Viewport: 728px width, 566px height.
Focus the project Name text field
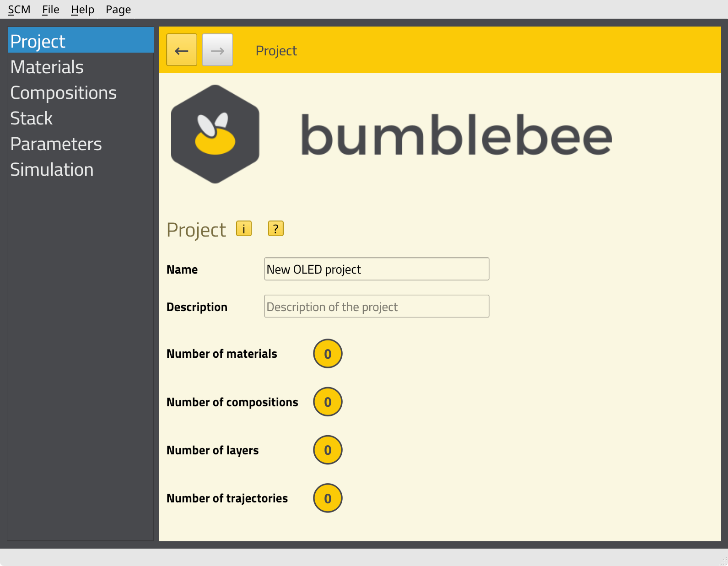(x=376, y=269)
